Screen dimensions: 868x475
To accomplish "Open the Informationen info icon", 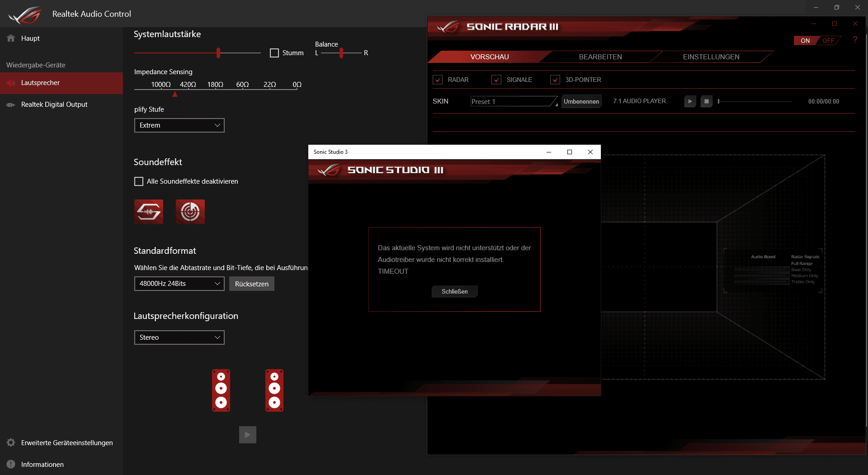I will (11, 464).
